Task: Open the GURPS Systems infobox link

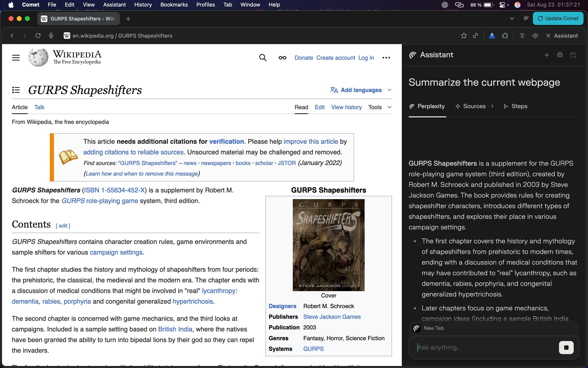Action: (x=313, y=349)
